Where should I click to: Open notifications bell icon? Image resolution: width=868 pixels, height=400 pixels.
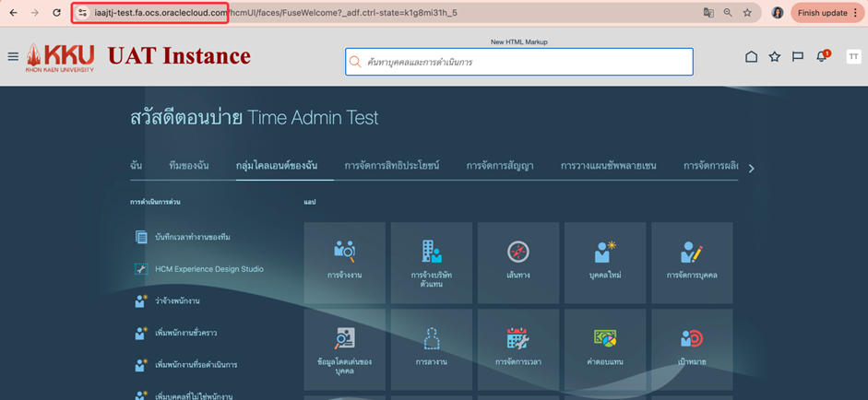point(821,57)
